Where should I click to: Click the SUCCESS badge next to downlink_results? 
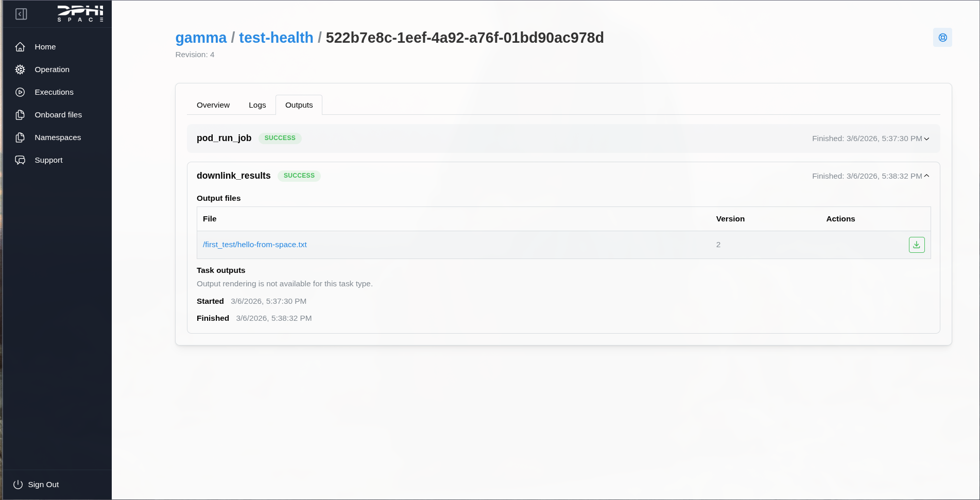(x=299, y=176)
